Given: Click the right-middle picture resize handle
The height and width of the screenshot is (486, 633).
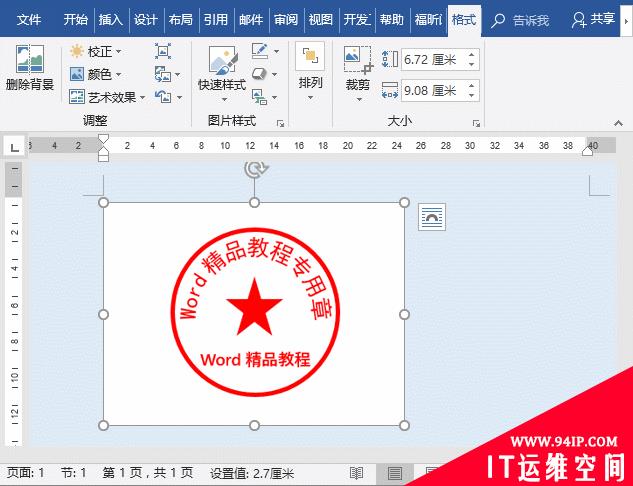Looking at the screenshot, I should (404, 314).
